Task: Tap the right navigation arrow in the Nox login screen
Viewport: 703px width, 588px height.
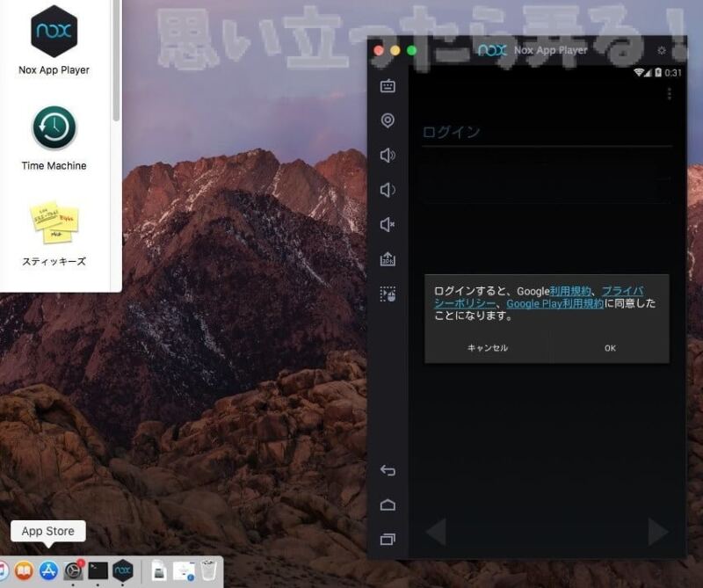Action: point(658,532)
